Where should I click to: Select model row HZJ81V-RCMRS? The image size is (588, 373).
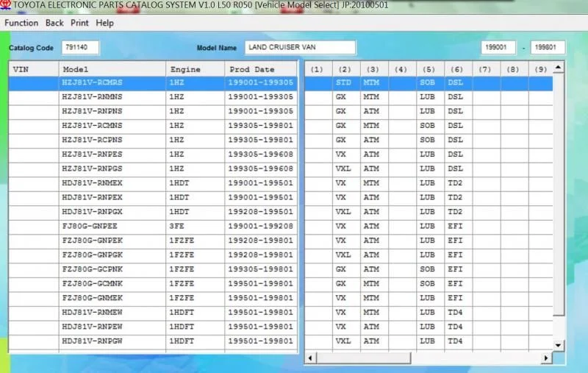point(154,83)
